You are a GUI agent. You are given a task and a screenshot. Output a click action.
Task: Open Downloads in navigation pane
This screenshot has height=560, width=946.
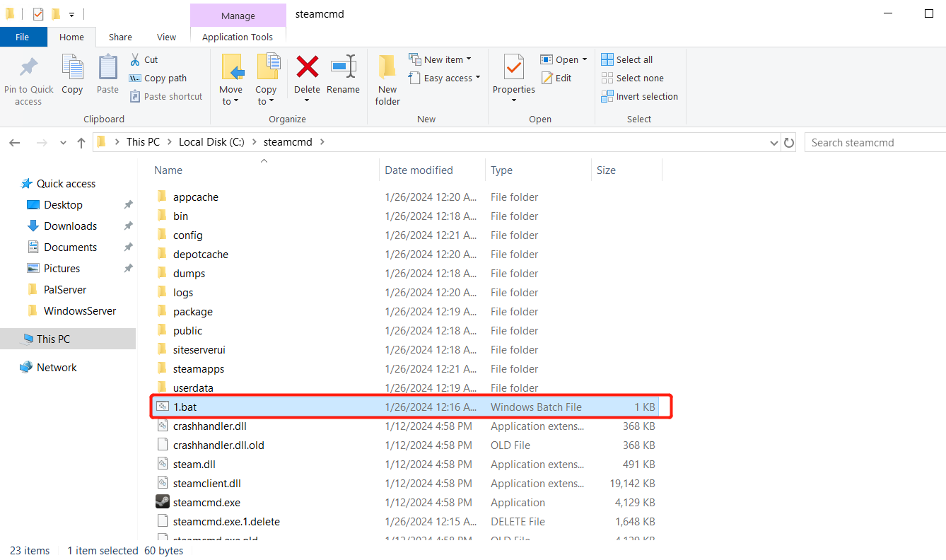pos(70,226)
